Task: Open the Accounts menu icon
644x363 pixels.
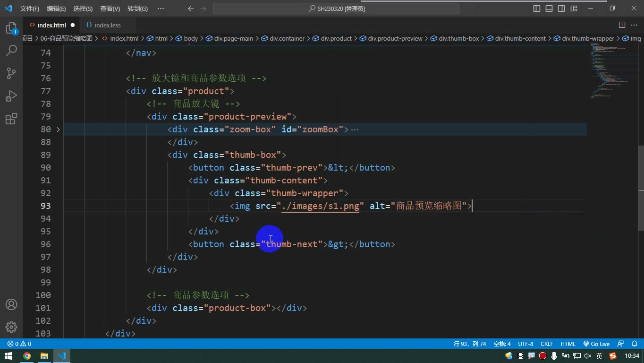Action: pos(11,304)
